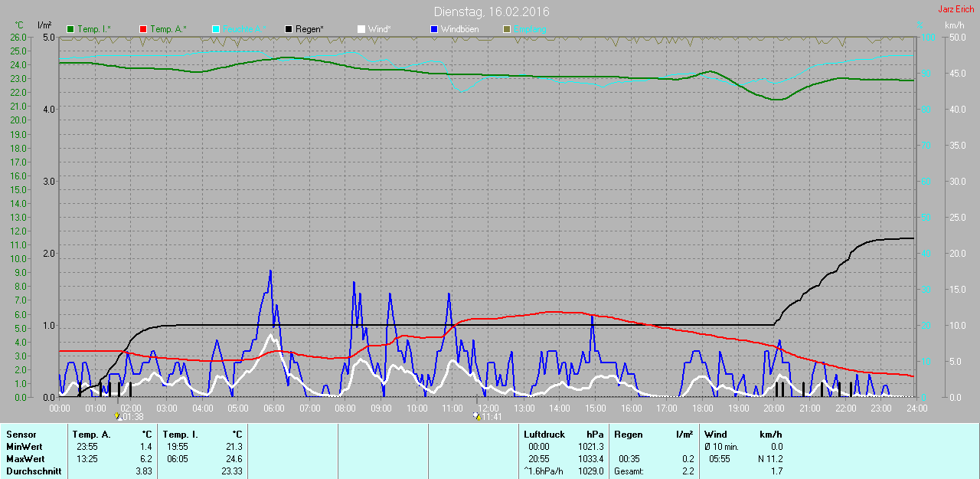Viewport: 980px width, 479px height.
Task: Select the Durchschnitt row label
Action: [34, 471]
